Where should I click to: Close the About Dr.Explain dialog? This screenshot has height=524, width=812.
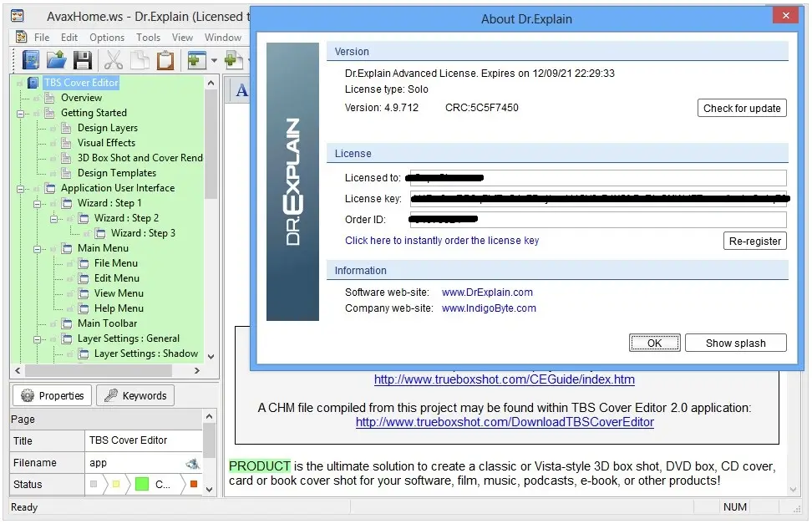[785, 15]
